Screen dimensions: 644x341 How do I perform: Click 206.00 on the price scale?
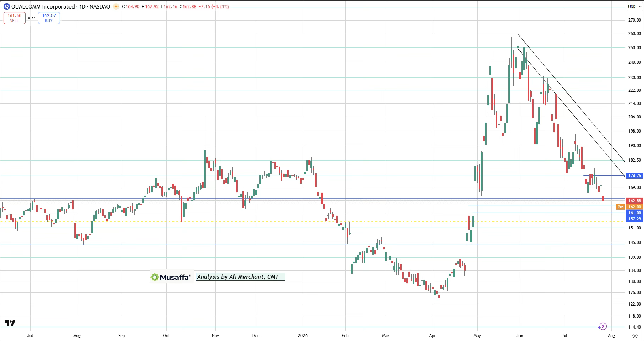(x=635, y=117)
